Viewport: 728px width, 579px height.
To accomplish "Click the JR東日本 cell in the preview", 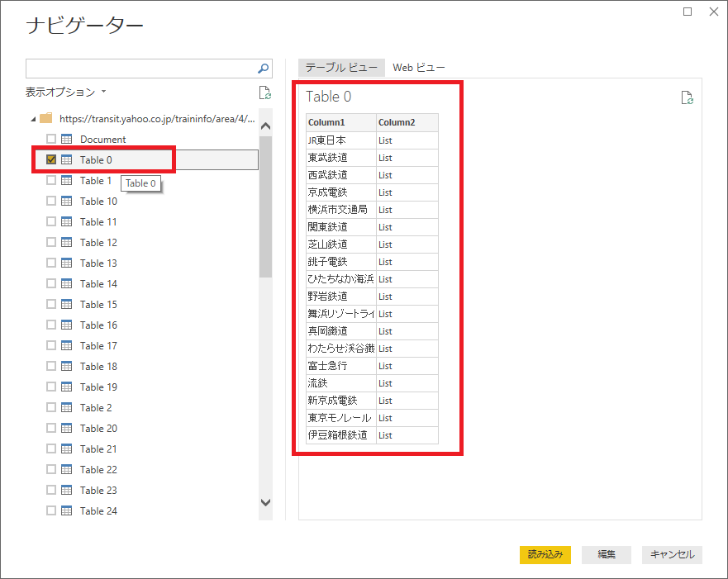I will click(x=341, y=140).
